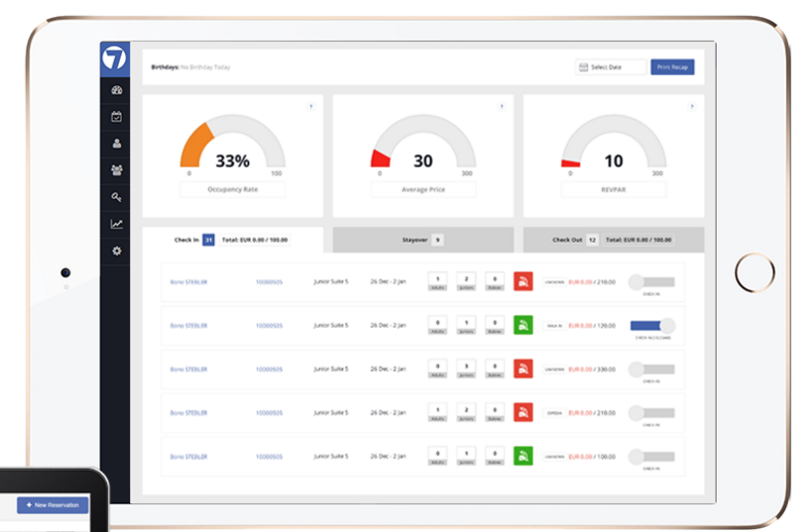Switch to the Stayover tab
The height and width of the screenshot is (532, 812).
click(423, 240)
